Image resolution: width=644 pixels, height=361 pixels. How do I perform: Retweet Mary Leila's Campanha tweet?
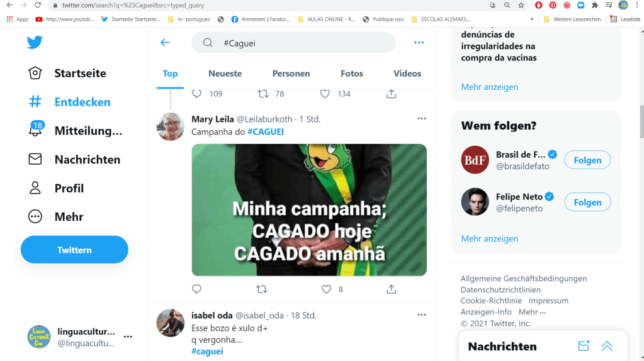pos(262,289)
